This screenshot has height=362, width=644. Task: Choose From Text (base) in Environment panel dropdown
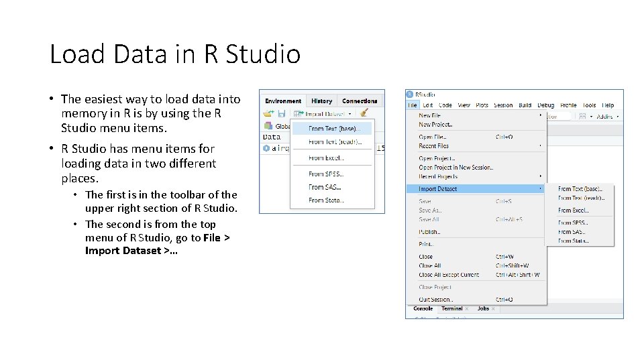(x=332, y=129)
